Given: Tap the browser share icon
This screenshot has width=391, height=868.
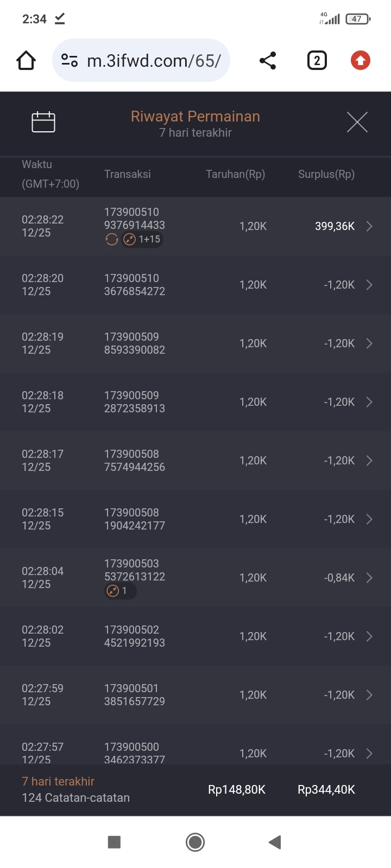Looking at the screenshot, I should pos(268,60).
